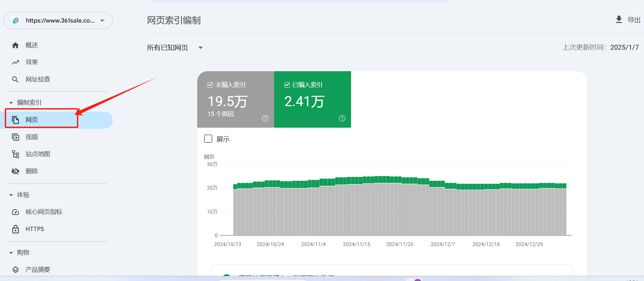This screenshot has width=644, height=281.
Task: Click the 20万 y-axis label
Action: 212,188
